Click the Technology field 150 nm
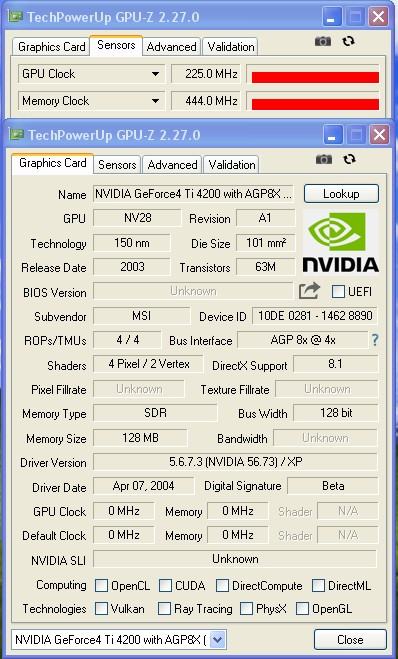398x659 pixels. coord(132,243)
